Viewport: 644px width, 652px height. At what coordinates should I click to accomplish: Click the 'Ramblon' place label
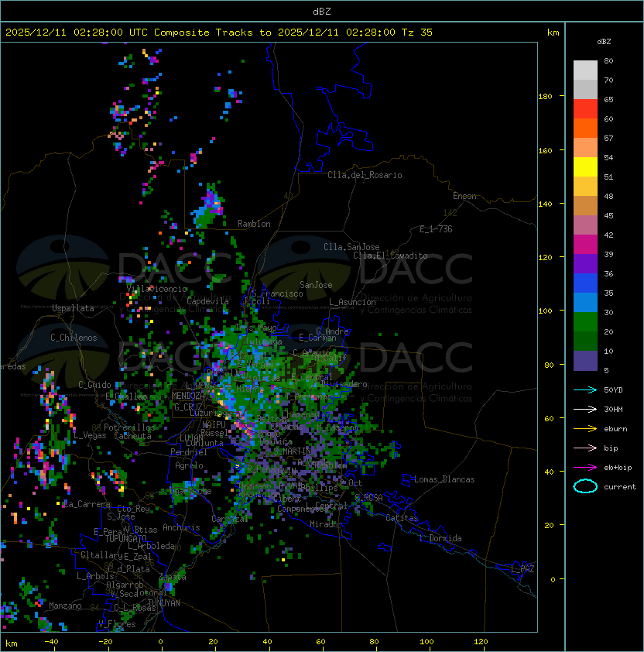pyautogui.click(x=254, y=224)
